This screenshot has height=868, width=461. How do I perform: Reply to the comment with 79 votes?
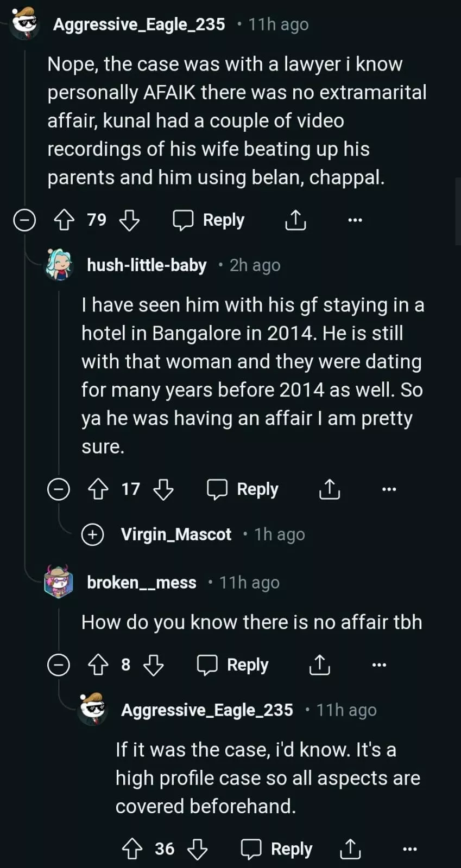pos(209,220)
